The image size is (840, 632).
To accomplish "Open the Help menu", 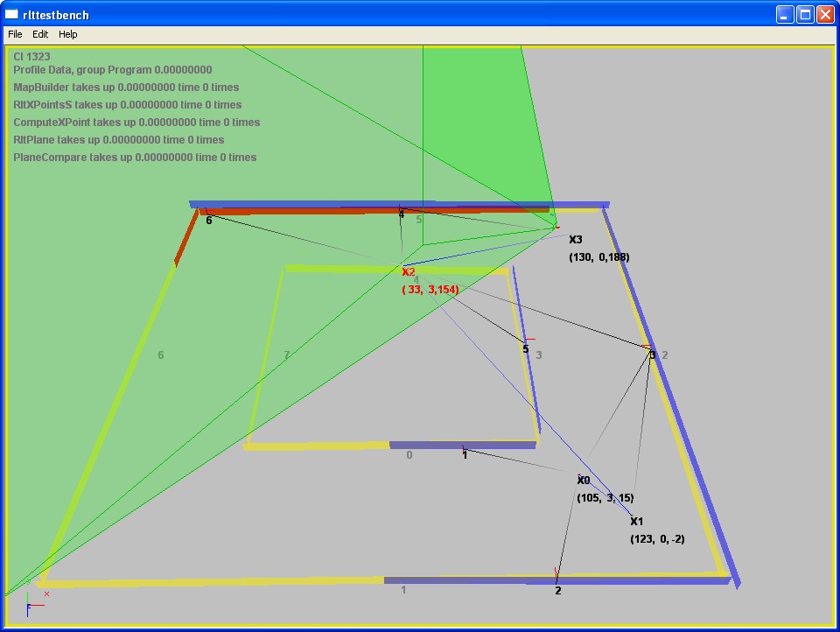I will coord(68,34).
